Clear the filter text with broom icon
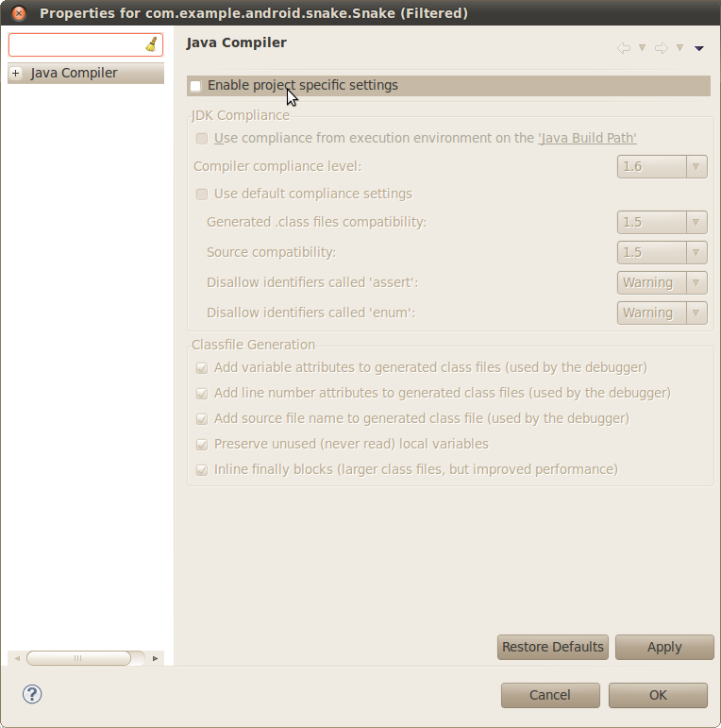This screenshot has height=728, width=721. coord(151,44)
